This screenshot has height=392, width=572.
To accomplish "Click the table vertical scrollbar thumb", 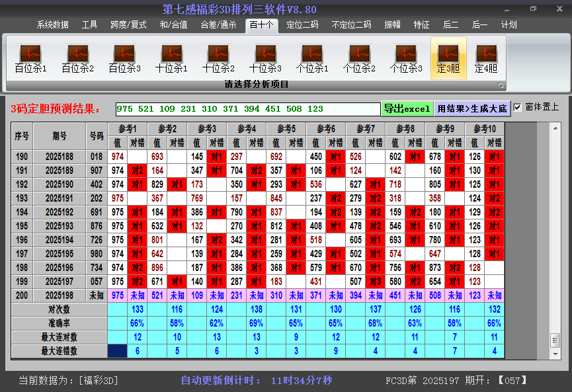I will point(555,340).
